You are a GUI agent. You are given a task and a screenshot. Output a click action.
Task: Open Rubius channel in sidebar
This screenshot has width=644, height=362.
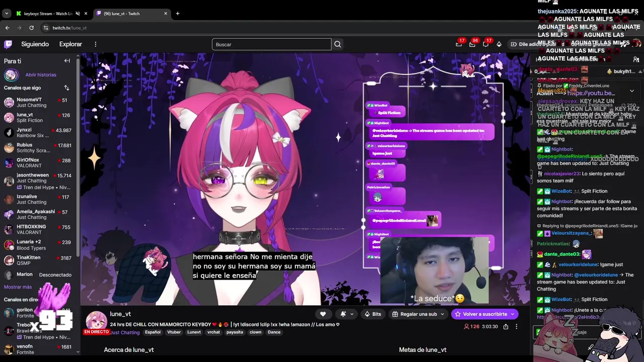click(38, 148)
